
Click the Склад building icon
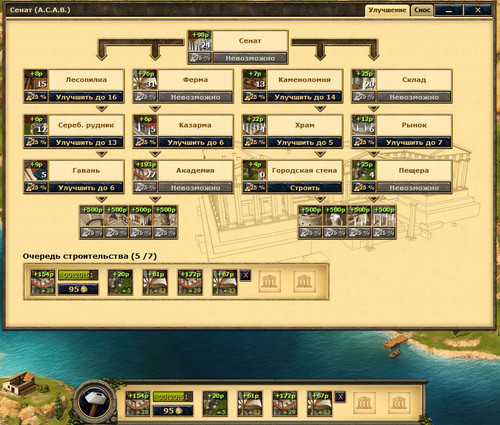pos(364,80)
